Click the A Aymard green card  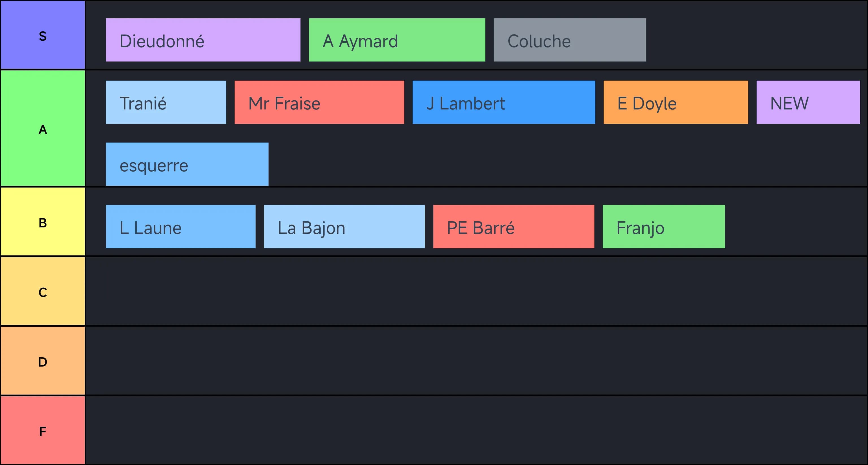click(x=397, y=40)
